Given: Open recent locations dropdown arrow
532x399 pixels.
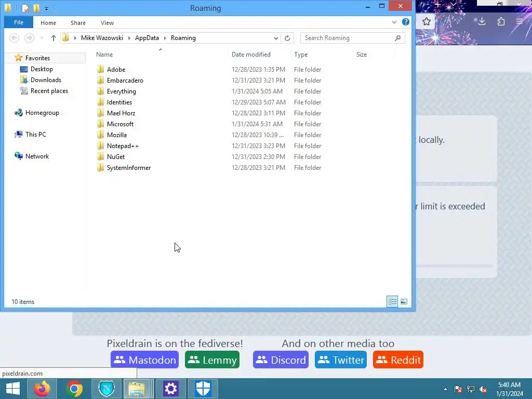Looking at the screenshot, I should (x=42, y=38).
